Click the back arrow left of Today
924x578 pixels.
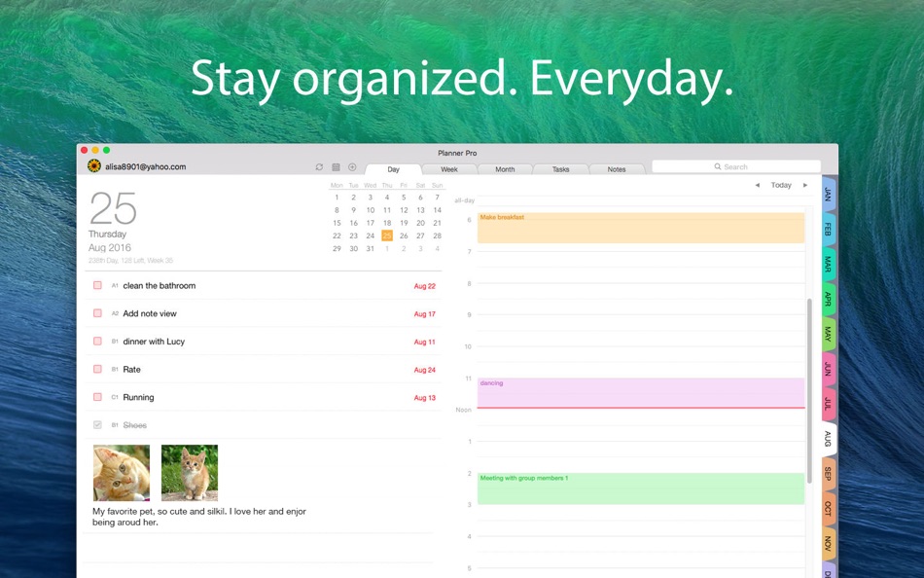(x=758, y=185)
